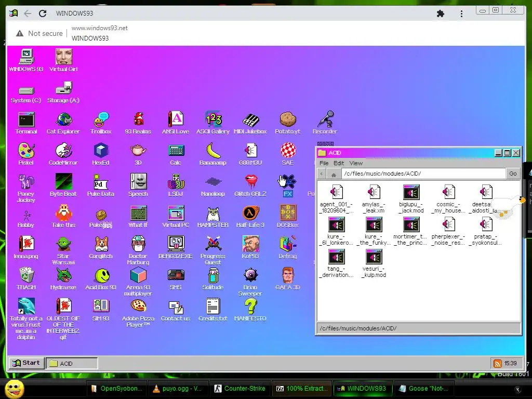532x399 pixels.
Task: Launch ANSI Love icon
Action: tap(176, 123)
